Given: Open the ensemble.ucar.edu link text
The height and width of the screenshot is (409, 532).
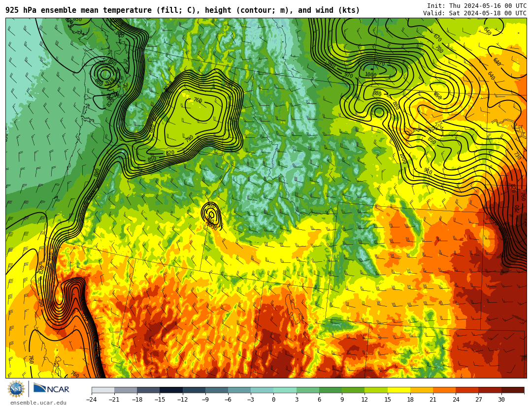Looking at the screenshot, I should point(38,403).
